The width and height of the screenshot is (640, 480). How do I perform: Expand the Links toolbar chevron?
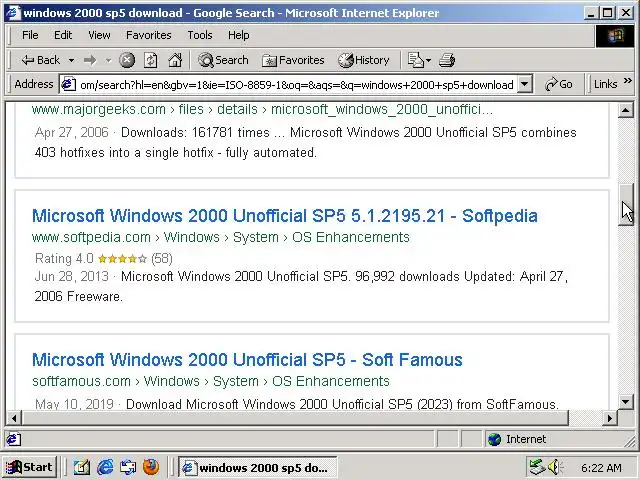point(628,80)
